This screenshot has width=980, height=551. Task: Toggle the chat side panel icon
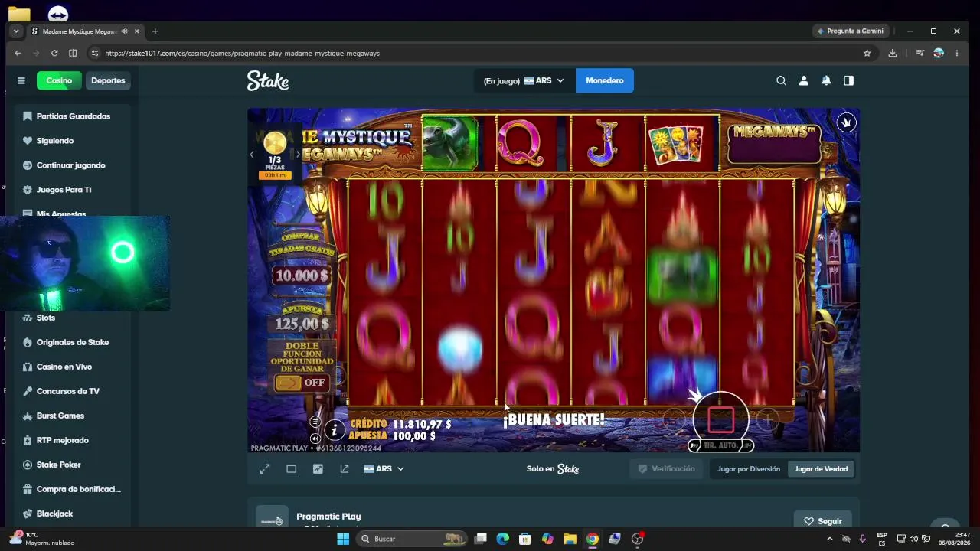point(848,80)
